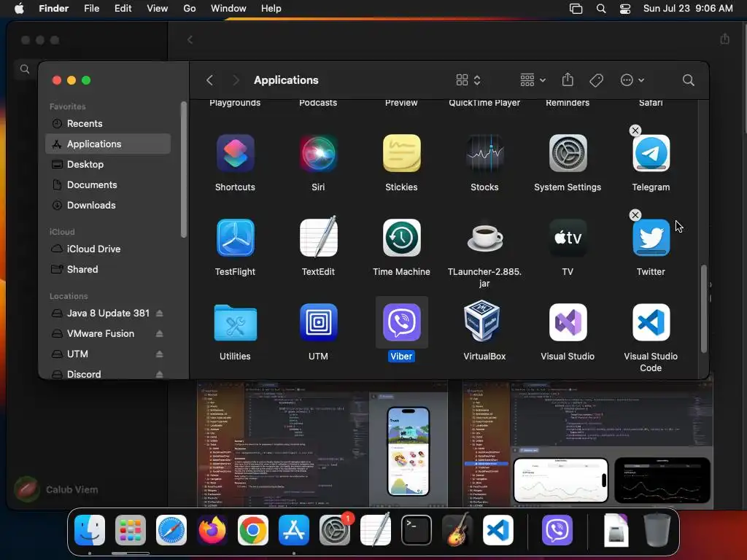Image resolution: width=747 pixels, height=560 pixels.
Task: Open Desktop in the sidebar
Action: [108, 164]
